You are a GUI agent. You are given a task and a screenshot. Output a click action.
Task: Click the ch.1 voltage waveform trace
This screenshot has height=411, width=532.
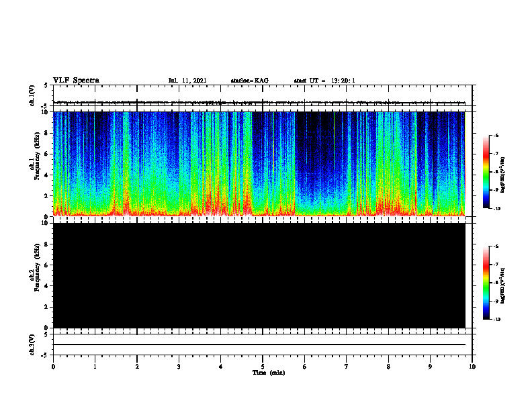[x=259, y=102]
